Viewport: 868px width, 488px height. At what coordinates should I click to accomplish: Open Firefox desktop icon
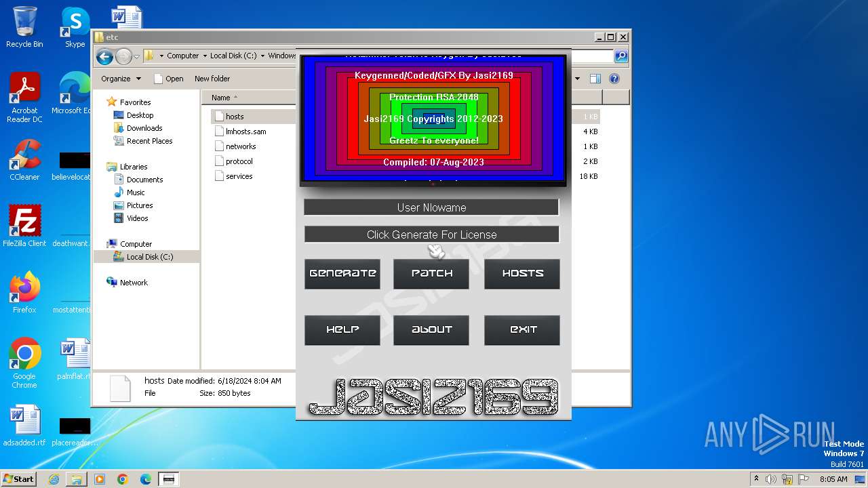[x=24, y=292]
